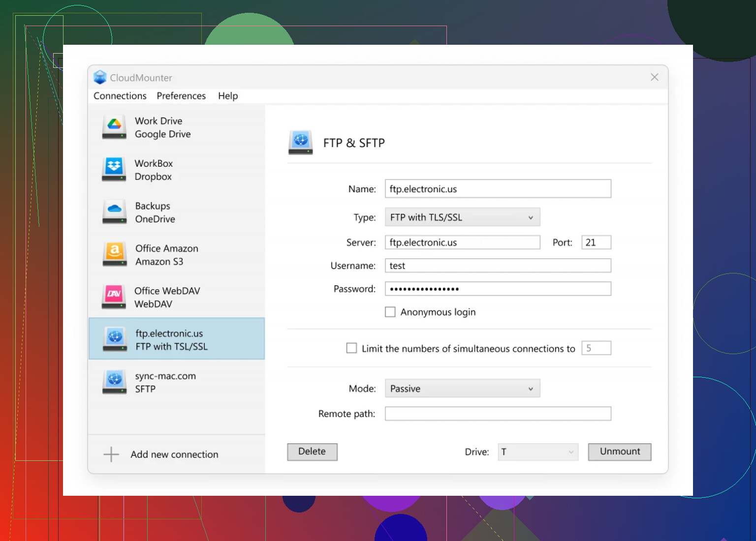Toggle limit simultaneous connections checkbox
The width and height of the screenshot is (756, 541).
click(x=351, y=348)
